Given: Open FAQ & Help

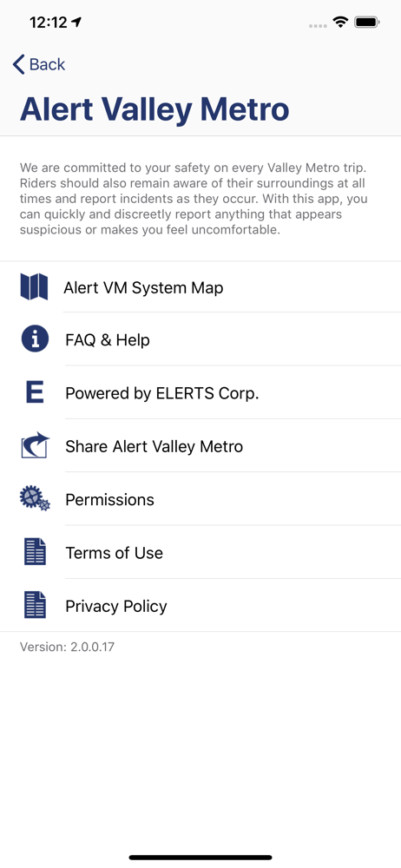Looking at the screenshot, I should pos(200,339).
